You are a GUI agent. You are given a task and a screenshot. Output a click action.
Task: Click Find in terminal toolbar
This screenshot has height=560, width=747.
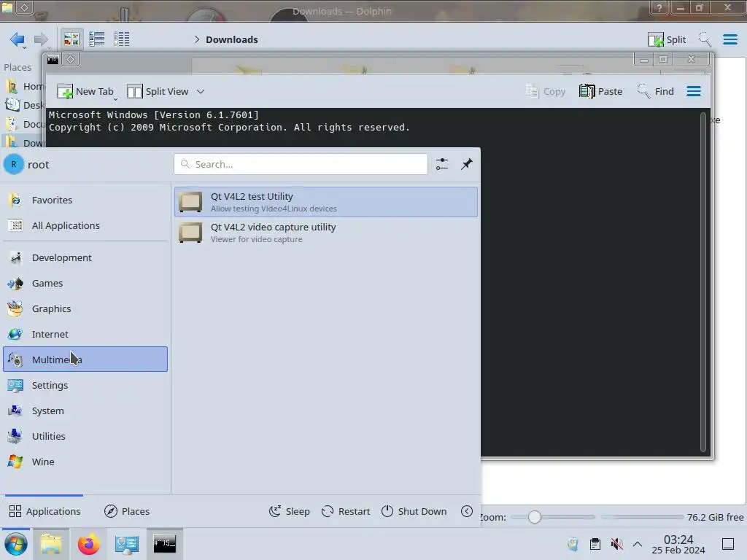656,91
